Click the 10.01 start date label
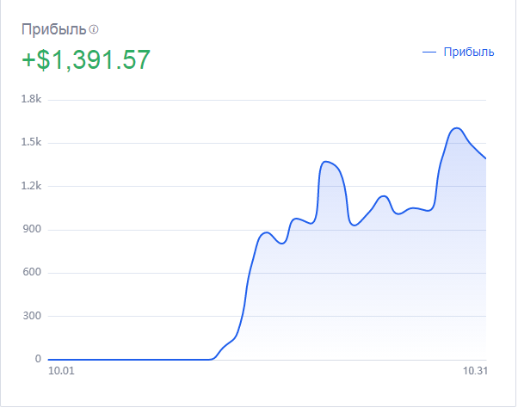The image size is (518, 420). 61,371
